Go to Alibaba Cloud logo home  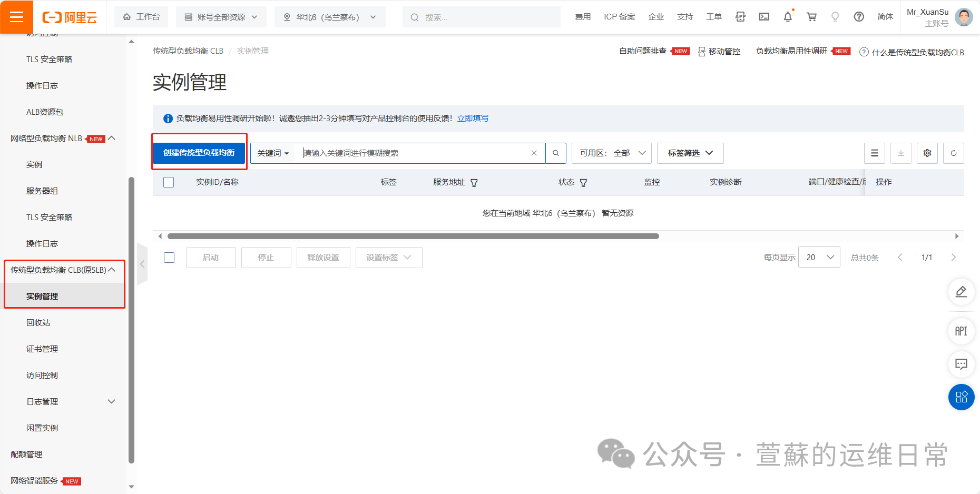click(70, 17)
